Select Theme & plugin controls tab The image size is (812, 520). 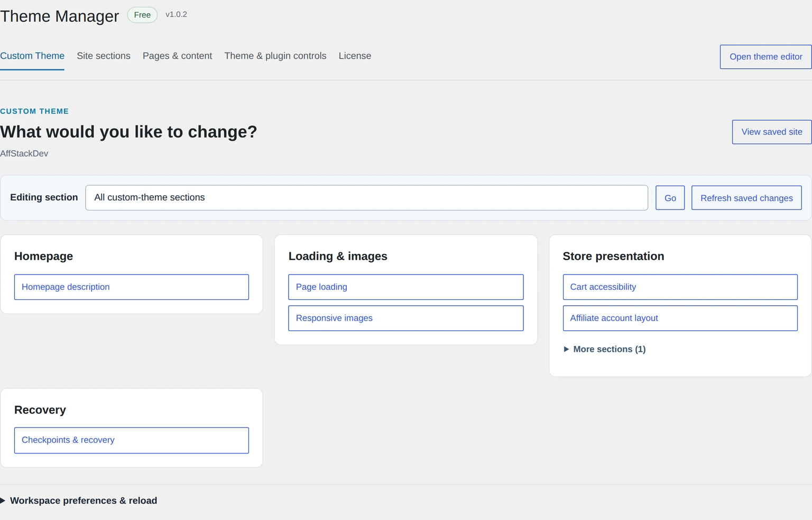(275, 56)
